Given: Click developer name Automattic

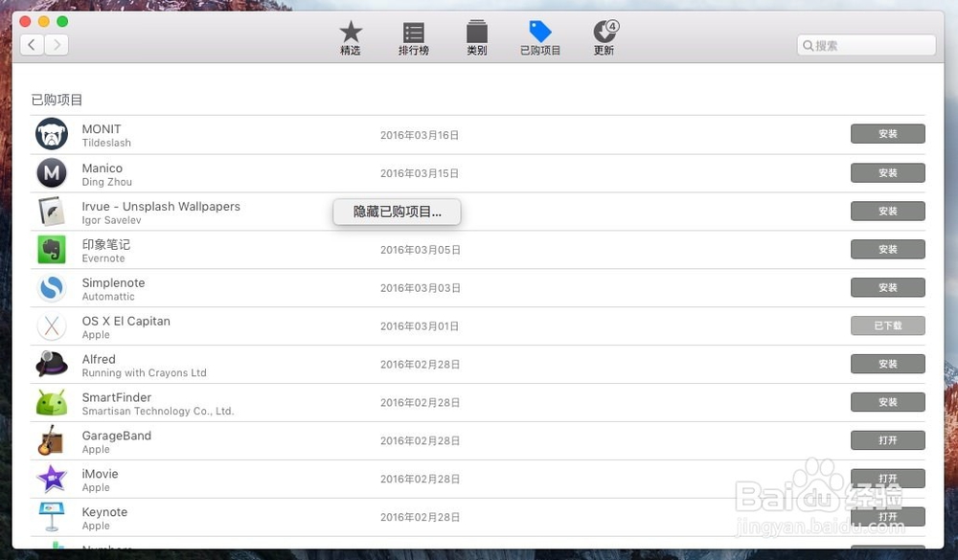Looking at the screenshot, I should [108, 297].
